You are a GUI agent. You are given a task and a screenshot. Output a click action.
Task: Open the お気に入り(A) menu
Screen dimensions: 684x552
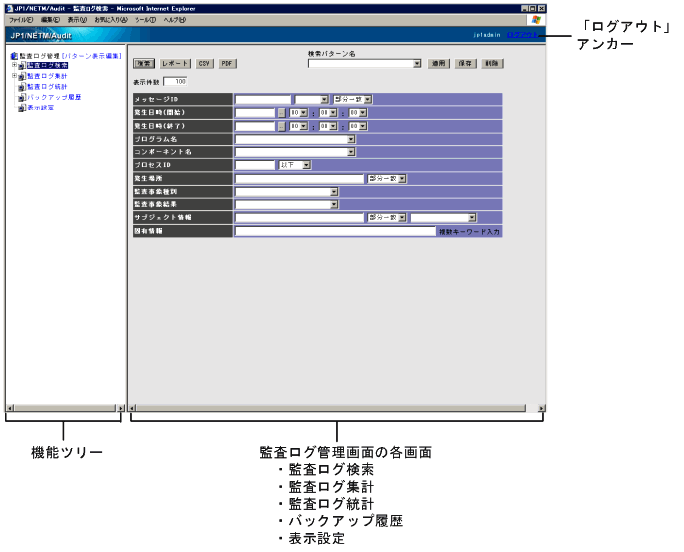click(x=111, y=20)
